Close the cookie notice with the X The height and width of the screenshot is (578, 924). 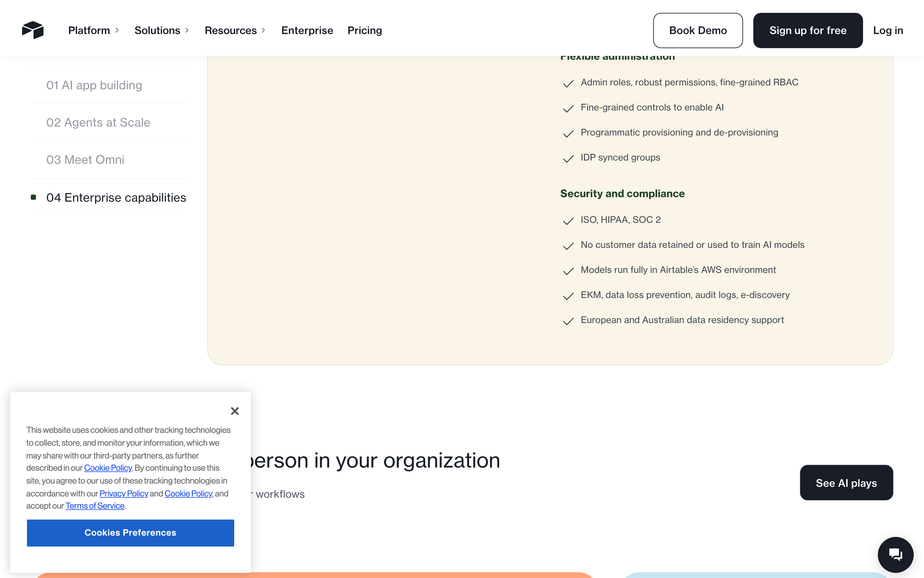click(x=235, y=411)
